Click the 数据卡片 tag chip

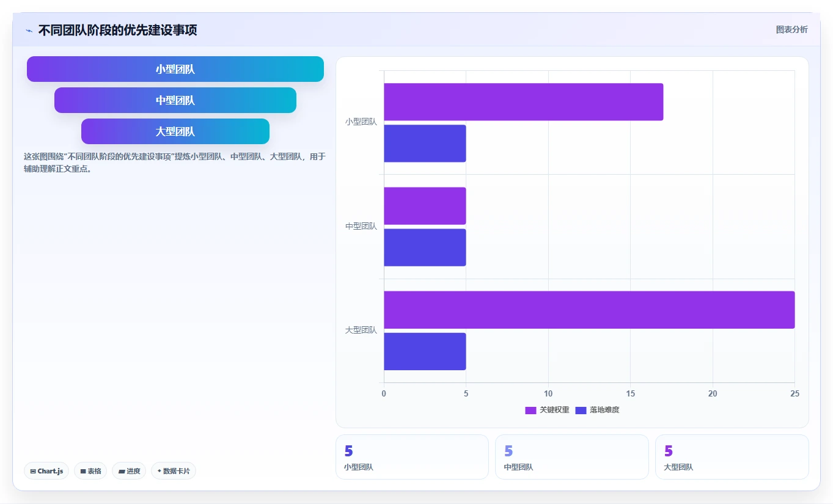174,471
